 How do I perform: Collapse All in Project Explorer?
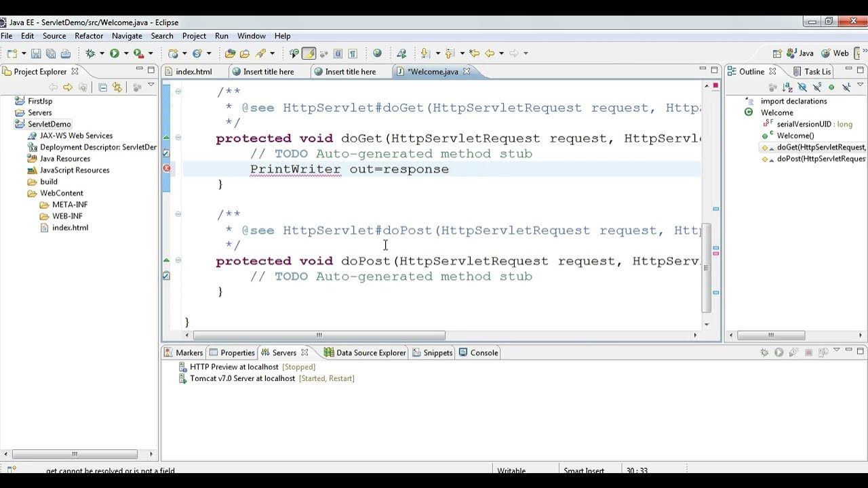point(102,87)
